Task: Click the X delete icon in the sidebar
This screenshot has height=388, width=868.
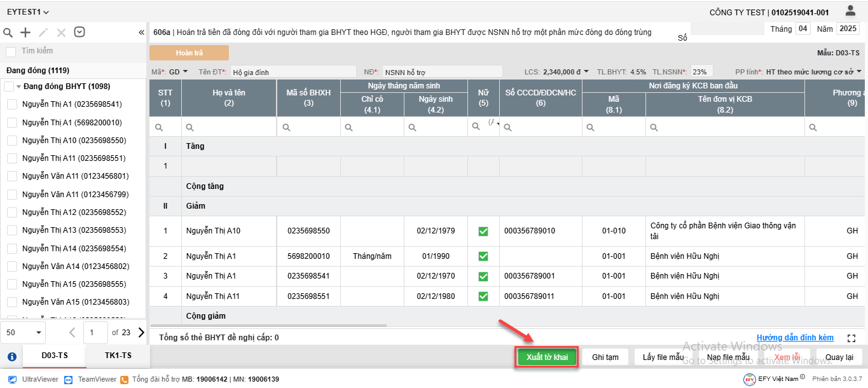Action: [61, 32]
